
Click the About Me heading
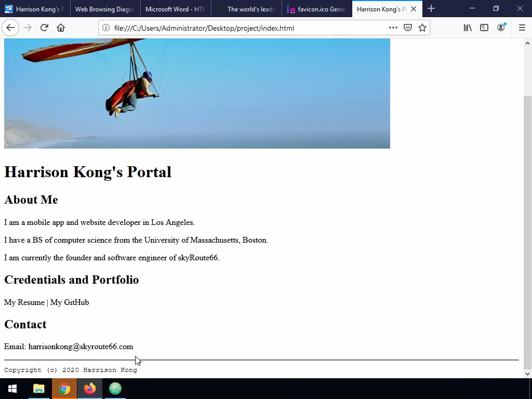tap(31, 200)
